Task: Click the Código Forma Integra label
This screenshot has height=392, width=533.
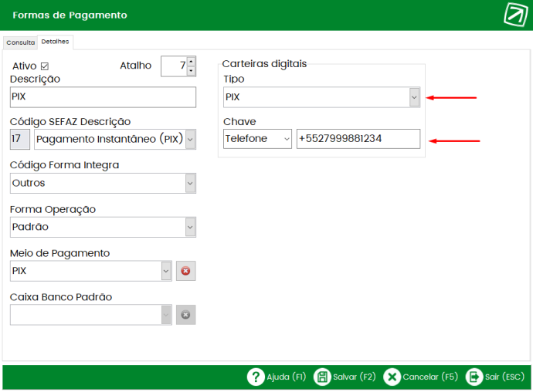Action: tap(64, 165)
